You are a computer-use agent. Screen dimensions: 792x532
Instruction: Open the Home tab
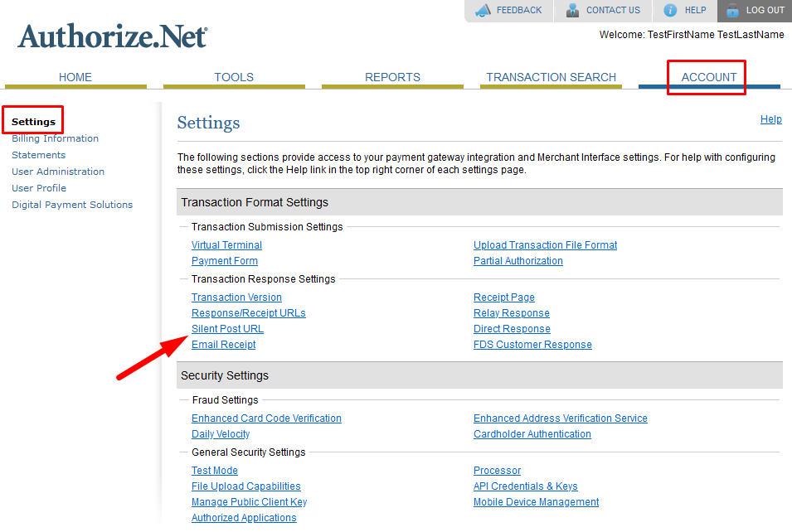(75, 77)
